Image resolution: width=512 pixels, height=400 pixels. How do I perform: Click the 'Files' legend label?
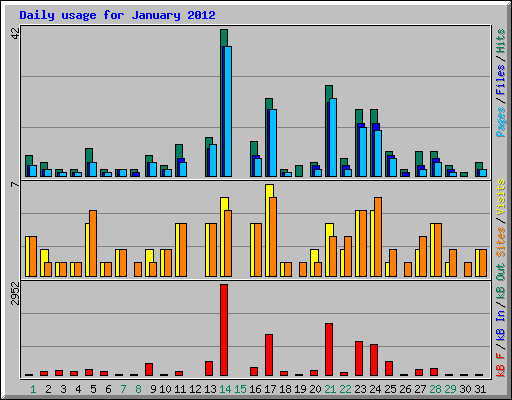click(501, 80)
